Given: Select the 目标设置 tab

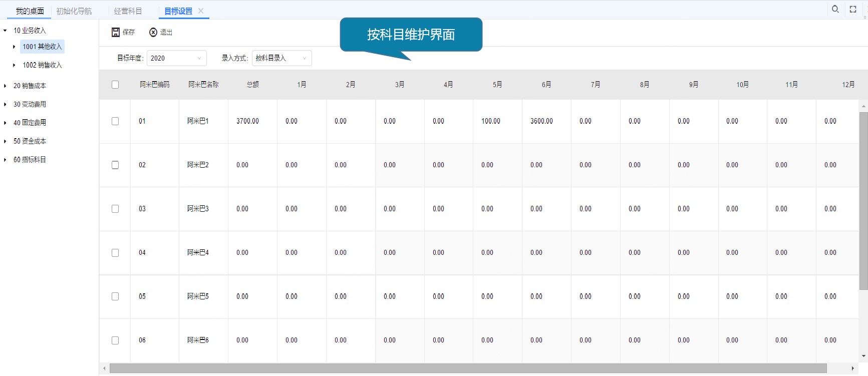Looking at the screenshot, I should click(178, 11).
